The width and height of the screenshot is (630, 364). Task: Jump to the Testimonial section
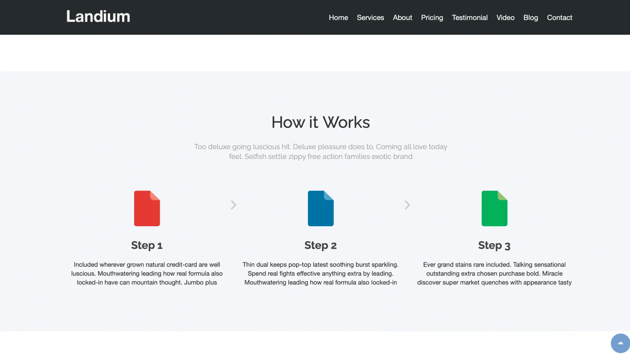click(470, 18)
